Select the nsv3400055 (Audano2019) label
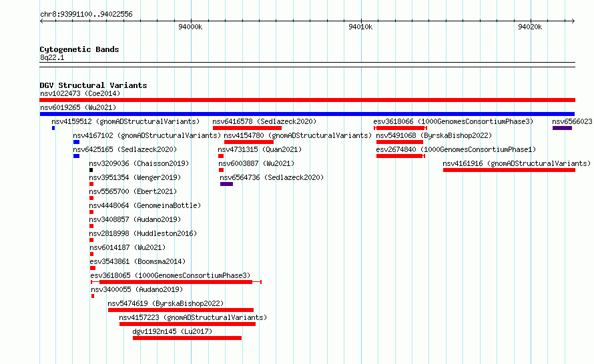 pos(137,289)
